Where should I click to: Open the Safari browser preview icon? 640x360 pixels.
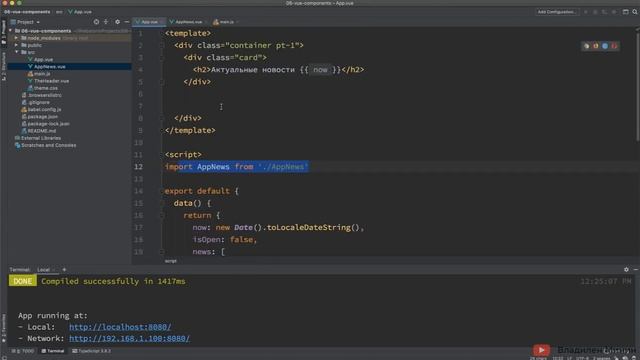tap(605, 46)
